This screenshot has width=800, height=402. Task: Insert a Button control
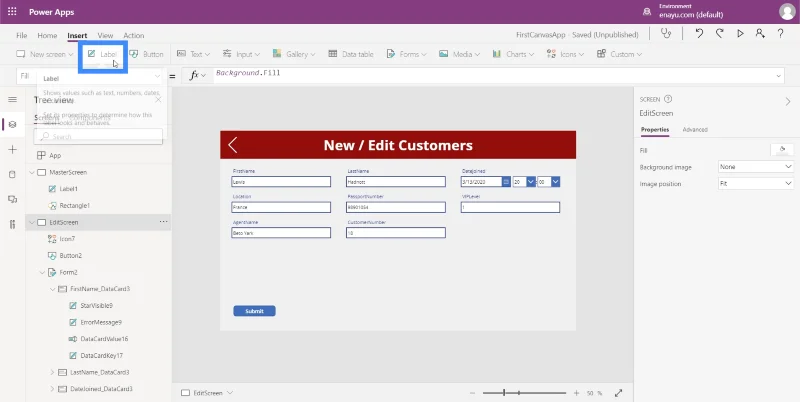point(146,54)
